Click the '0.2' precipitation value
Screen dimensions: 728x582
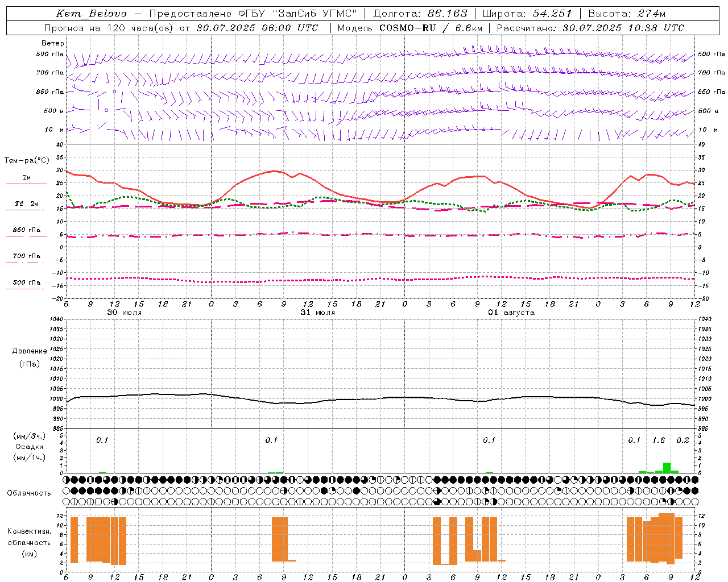click(x=682, y=440)
